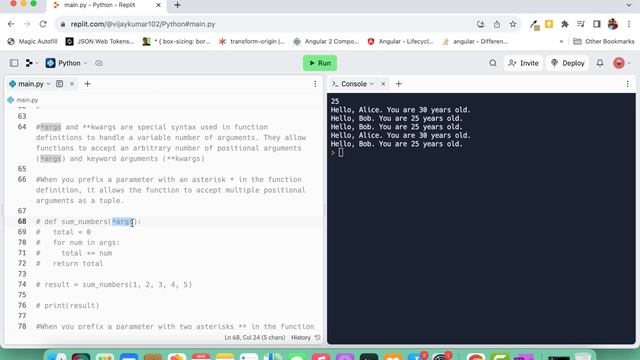Open the Angular - Lifecycl... bookmark
640x360 pixels.
pyautogui.click(x=400, y=41)
